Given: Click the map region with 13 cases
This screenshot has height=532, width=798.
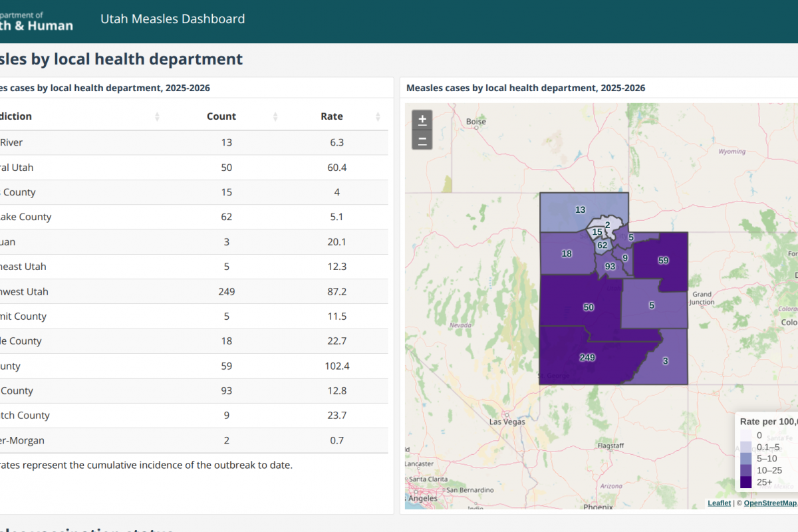Looking at the screenshot, I should pos(580,210).
